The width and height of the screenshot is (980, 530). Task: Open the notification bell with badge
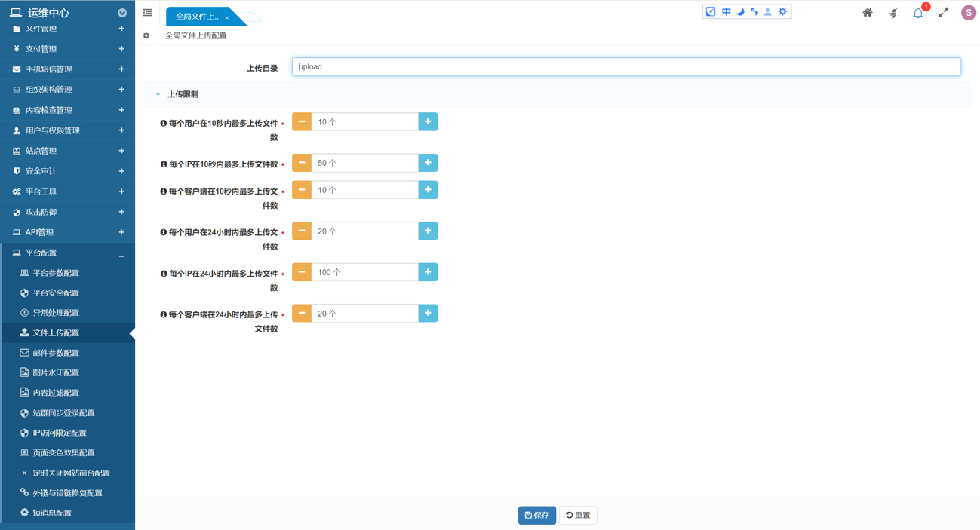click(918, 13)
